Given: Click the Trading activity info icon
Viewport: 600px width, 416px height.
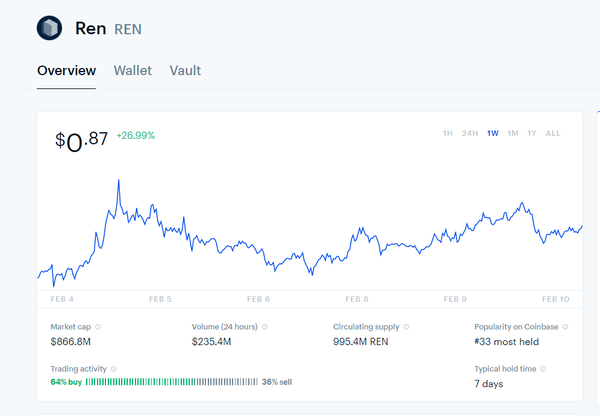Looking at the screenshot, I should tap(113, 369).
